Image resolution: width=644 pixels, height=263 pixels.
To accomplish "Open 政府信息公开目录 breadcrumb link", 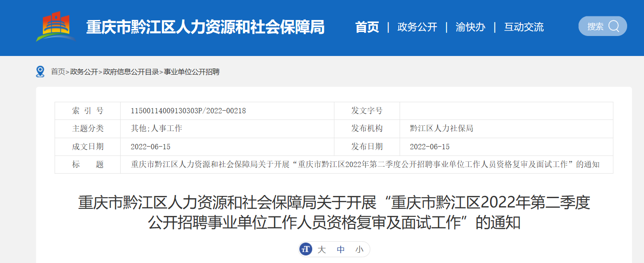I will [x=131, y=72].
